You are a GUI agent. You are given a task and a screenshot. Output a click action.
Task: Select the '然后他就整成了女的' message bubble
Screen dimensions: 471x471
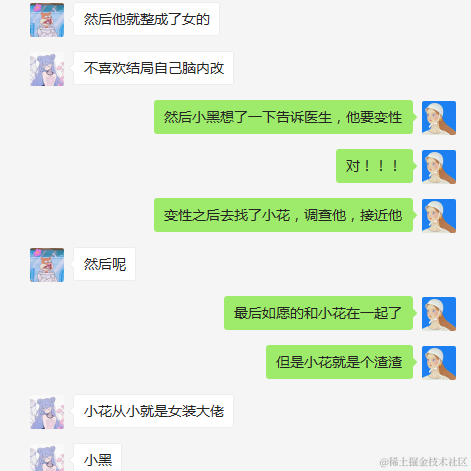(146, 19)
